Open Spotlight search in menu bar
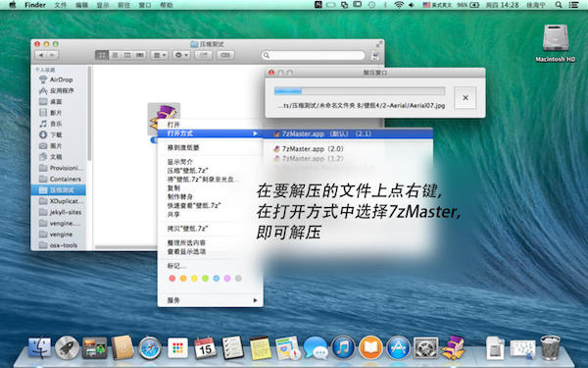Screen dimensions: 588x368 coord(559,5)
